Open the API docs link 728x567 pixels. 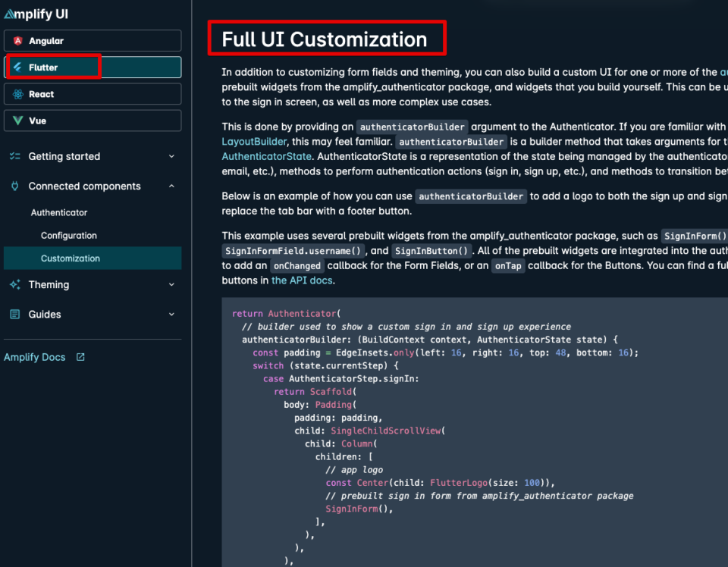coord(300,280)
